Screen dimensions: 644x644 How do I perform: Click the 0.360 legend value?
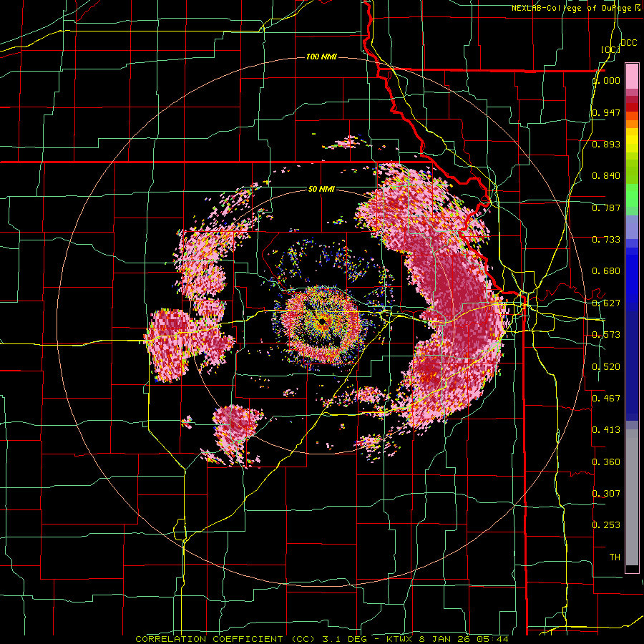(x=606, y=462)
